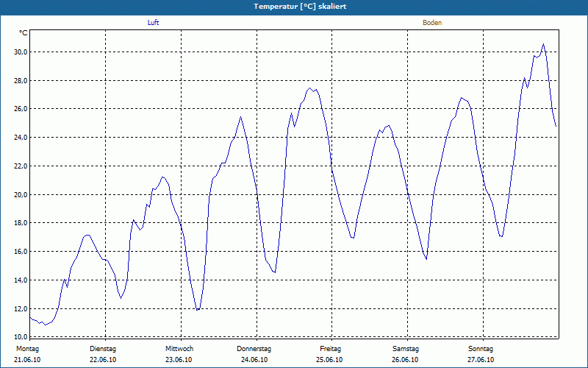Click the date 27.06.10
This screenshot has height=368, width=588.
point(481,360)
